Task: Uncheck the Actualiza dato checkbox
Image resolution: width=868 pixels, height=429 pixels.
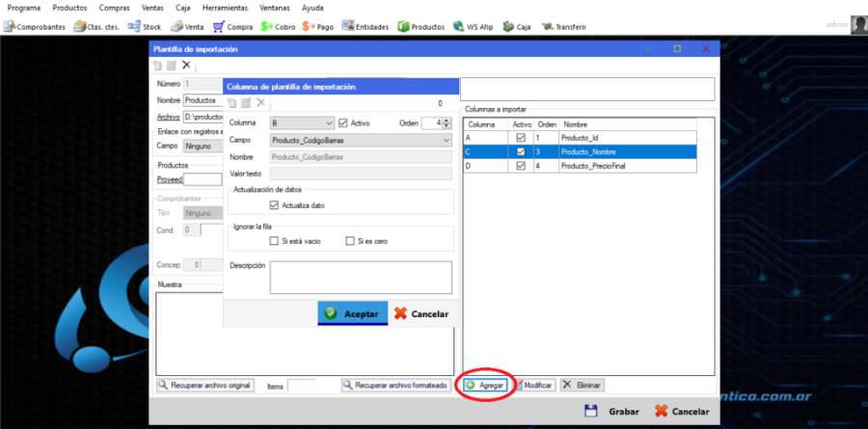Action: pyautogui.click(x=275, y=205)
